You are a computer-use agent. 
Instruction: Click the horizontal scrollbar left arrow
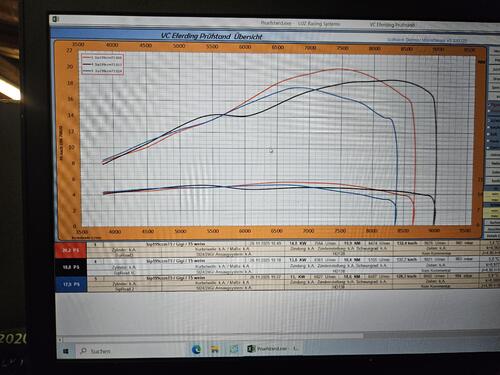coord(60,340)
